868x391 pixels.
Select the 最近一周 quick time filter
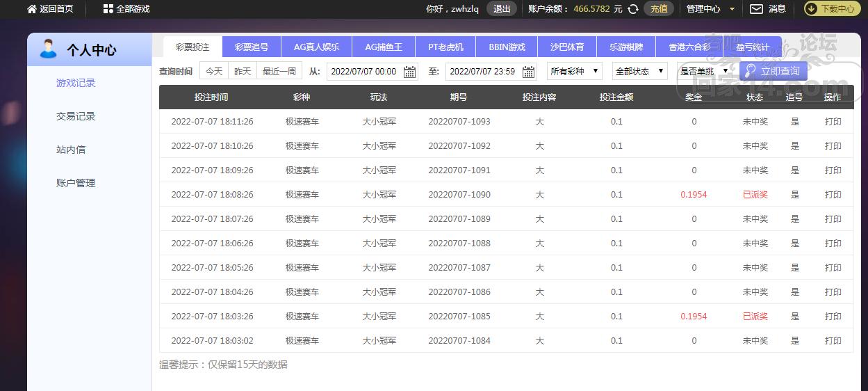[279, 71]
